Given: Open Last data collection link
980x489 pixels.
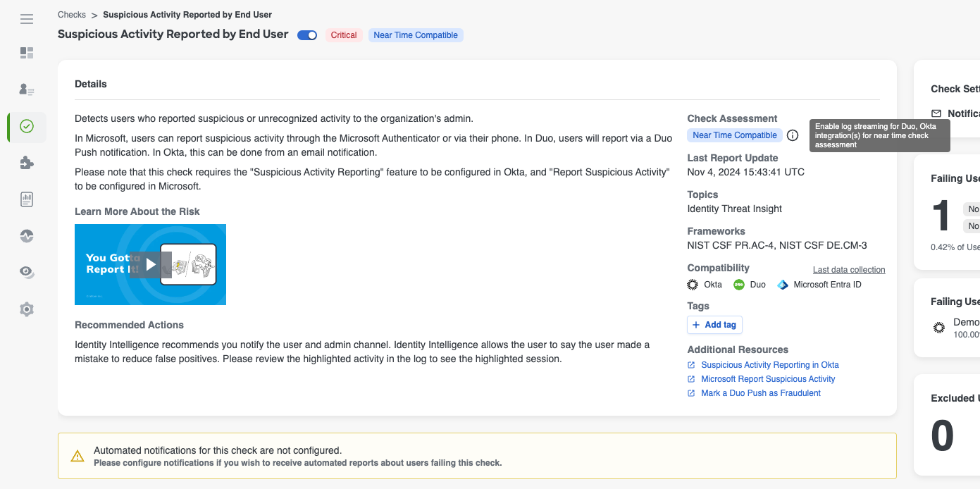Looking at the screenshot, I should pyautogui.click(x=848, y=270).
